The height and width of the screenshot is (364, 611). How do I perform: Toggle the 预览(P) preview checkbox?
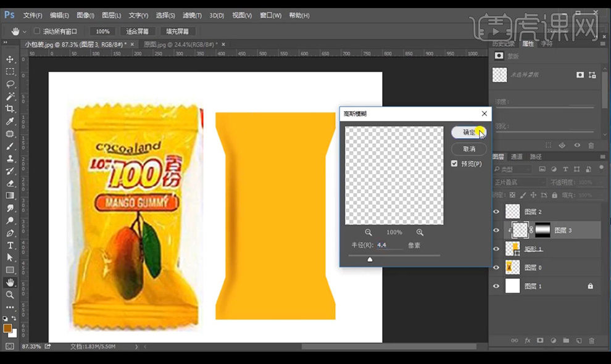click(454, 163)
